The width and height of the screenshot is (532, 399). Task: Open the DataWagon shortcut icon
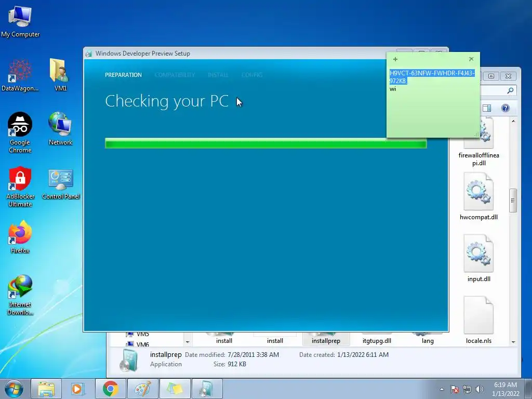click(x=20, y=75)
